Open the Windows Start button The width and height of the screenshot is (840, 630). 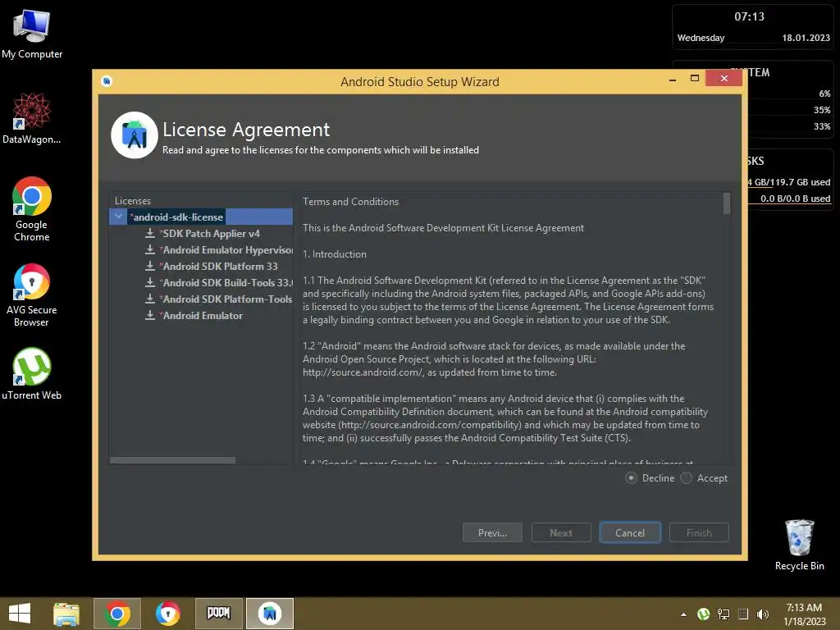click(x=20, y=614)
